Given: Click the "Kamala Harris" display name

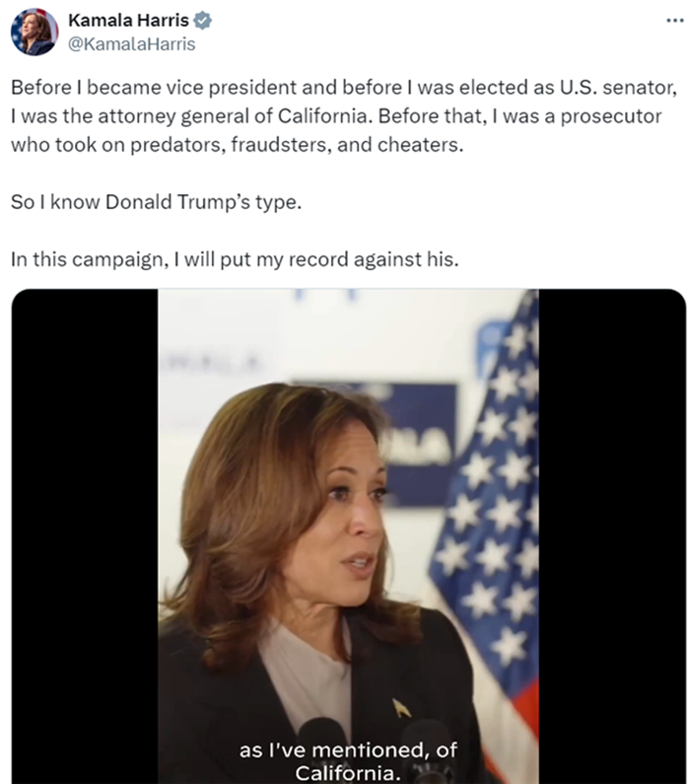Looking at the screenshot, I should click(x=128, y=21).
